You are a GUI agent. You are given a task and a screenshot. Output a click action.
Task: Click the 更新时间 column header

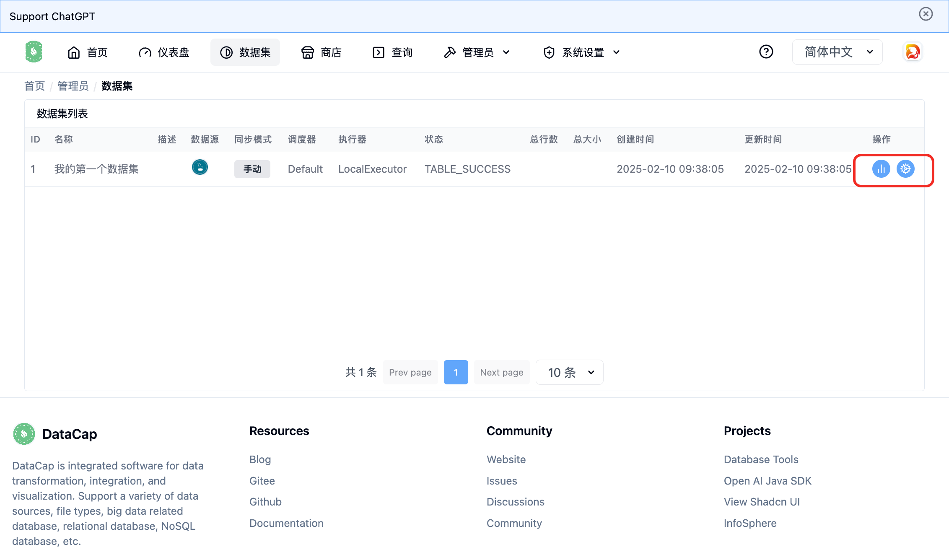tap(763, 139)
